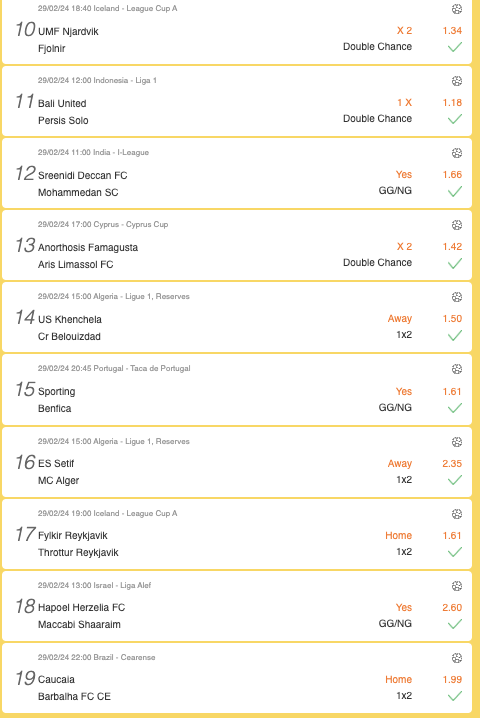Screen dimensions: 480x718
Task: Select the green checkmark under odds 2.60
Action: pos(455,624)
